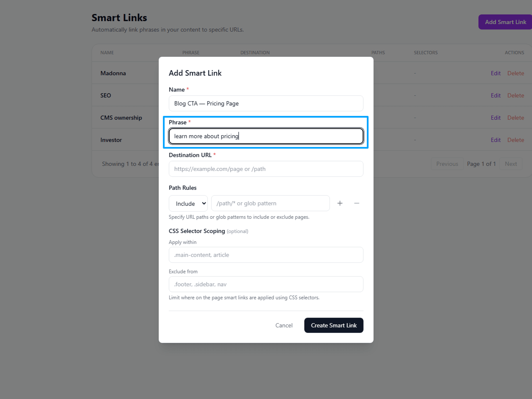
Task: Click the Exclude from selector input
Action: (266, 284)
